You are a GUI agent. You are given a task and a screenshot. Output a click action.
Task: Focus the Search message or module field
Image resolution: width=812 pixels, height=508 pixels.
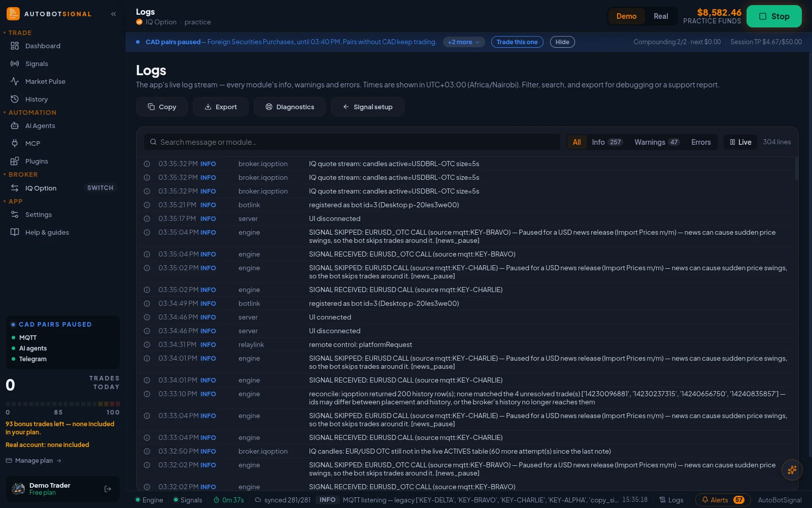point(352,142)
